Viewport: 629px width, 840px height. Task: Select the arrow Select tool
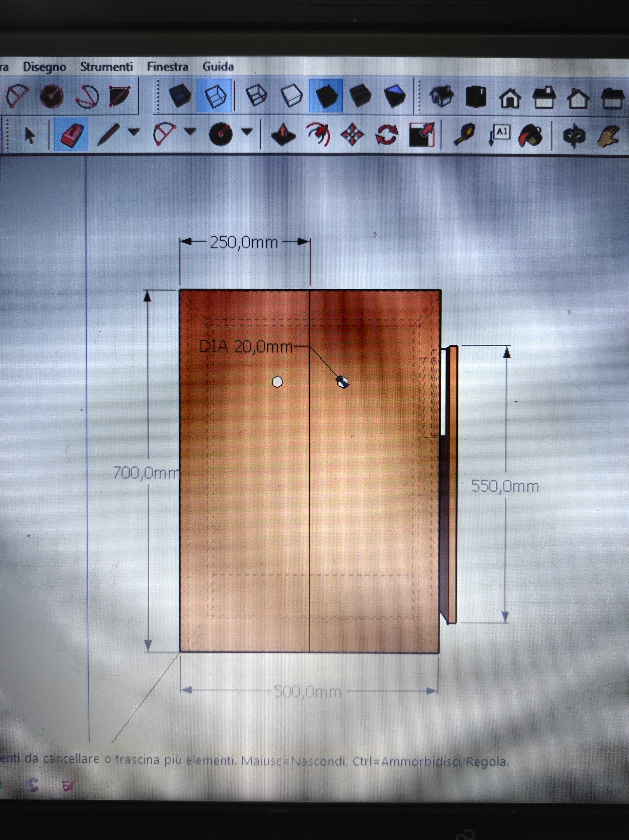(x=29, y=135)
